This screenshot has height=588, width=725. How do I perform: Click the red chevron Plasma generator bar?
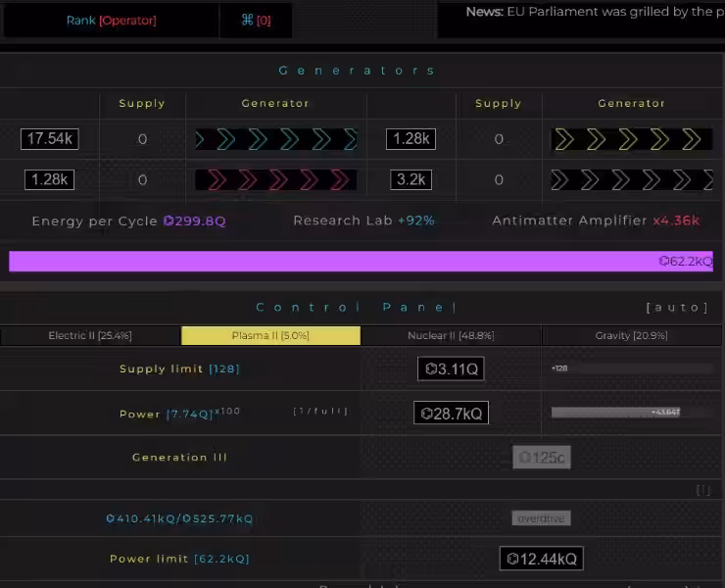[275, 179]
